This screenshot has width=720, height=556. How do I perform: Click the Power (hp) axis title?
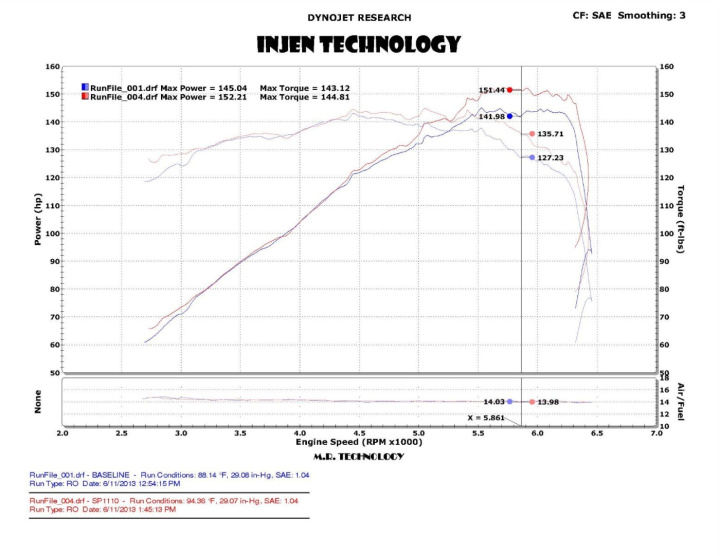tap(37, 220)
